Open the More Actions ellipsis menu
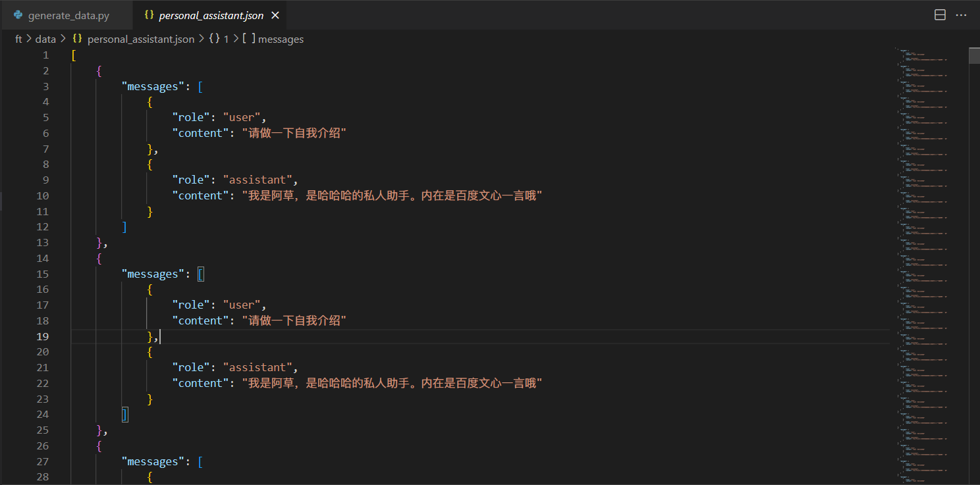The width and height of the screenshot is (980, 485). [961, 15]
